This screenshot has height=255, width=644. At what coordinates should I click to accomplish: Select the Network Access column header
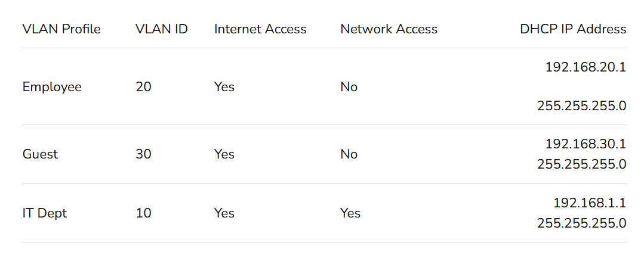(389, 29)
